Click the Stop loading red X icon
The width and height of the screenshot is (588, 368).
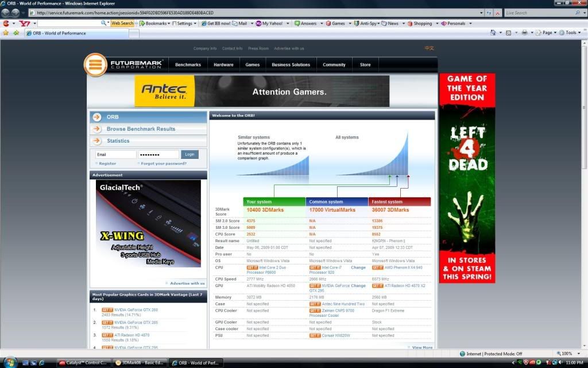point(498,13)
